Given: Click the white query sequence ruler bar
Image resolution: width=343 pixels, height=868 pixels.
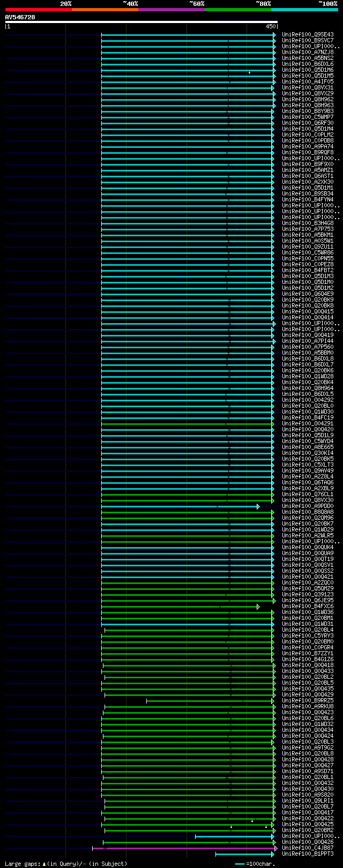Looking at the screenshot, I should 141,22.
